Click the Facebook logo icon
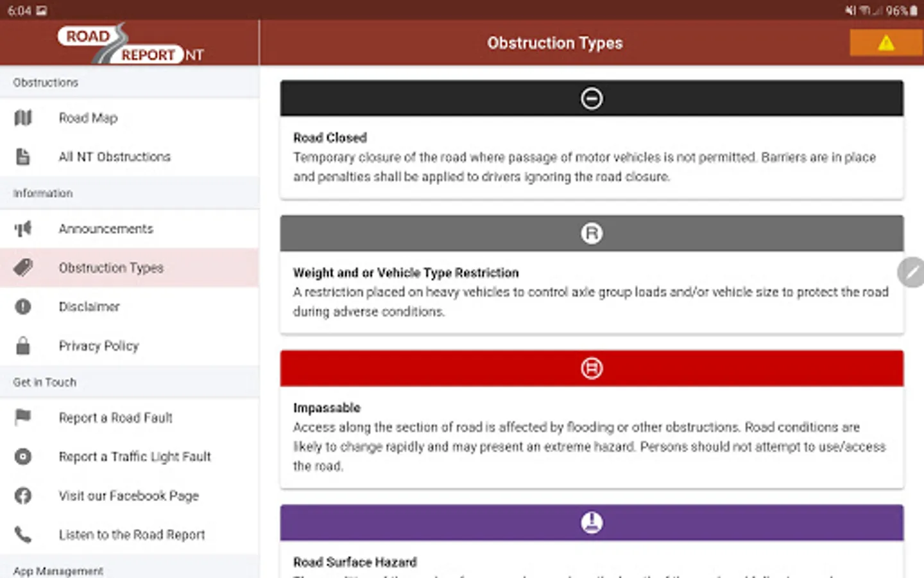The height and width of the screenshot is (578, 924). pos(23,496)
